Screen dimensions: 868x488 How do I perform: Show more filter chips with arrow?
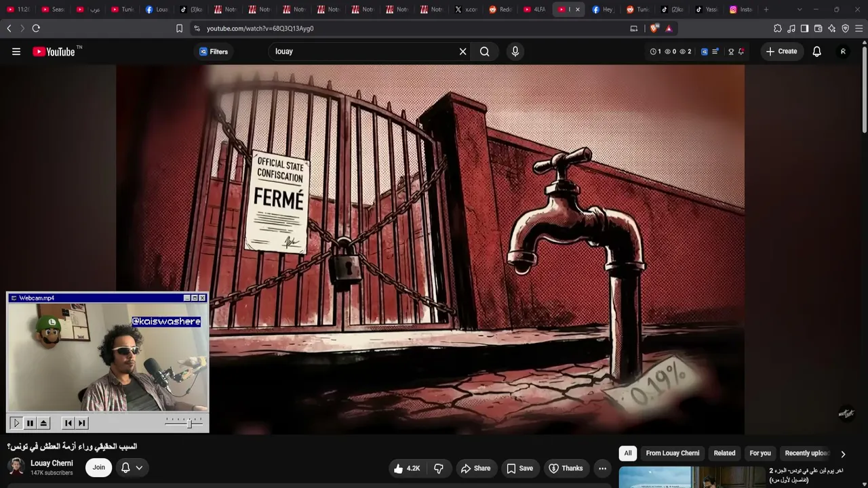pyautogui.click(x=843, y=454)
